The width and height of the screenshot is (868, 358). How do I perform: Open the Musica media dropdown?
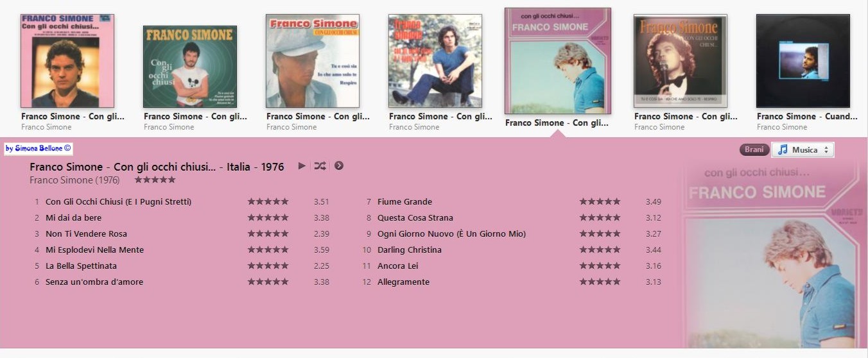[x=803, y=149]
